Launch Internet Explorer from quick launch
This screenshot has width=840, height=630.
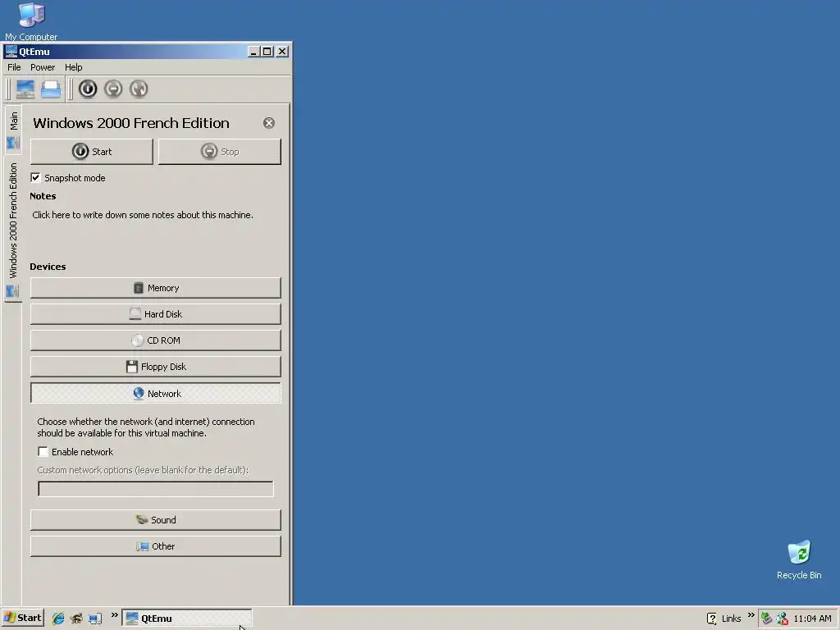[x=58, y=619]
